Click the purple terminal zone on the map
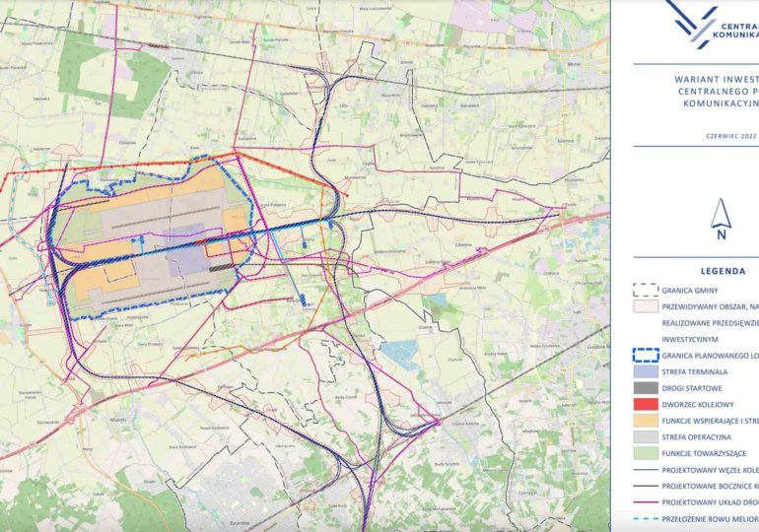Viewport: 759px width, 532px height. (184, 259)
